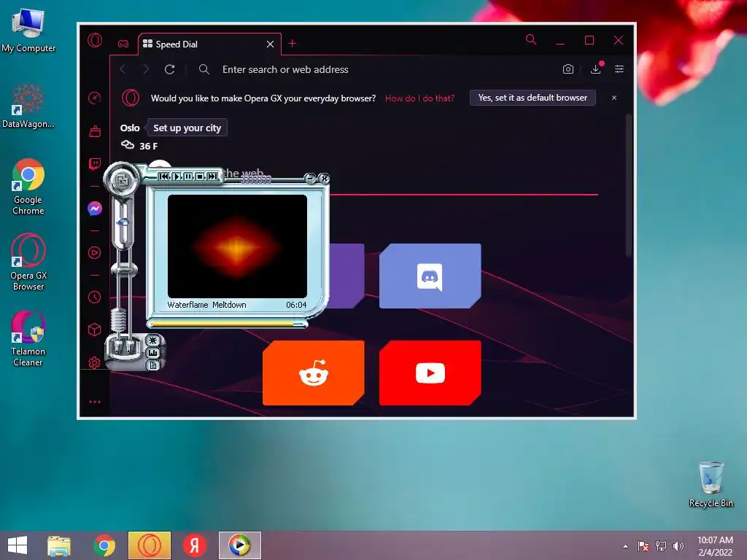Open Messenger in sidebar
This screenshot has width=747, height=560.
coord(95,209)
